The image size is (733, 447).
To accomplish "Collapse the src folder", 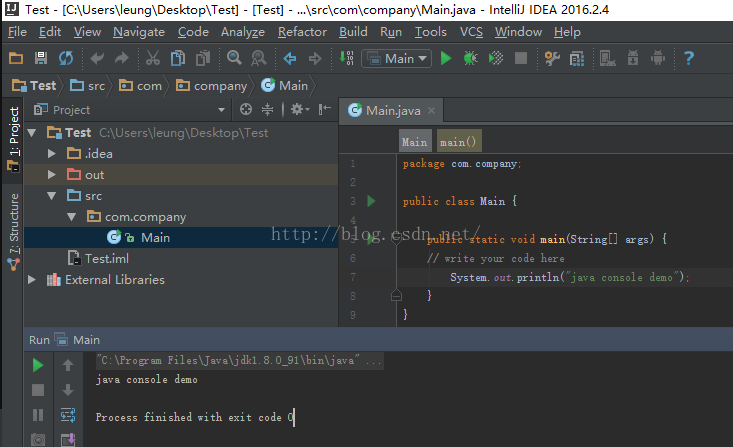I will click(x=51, y=195).
